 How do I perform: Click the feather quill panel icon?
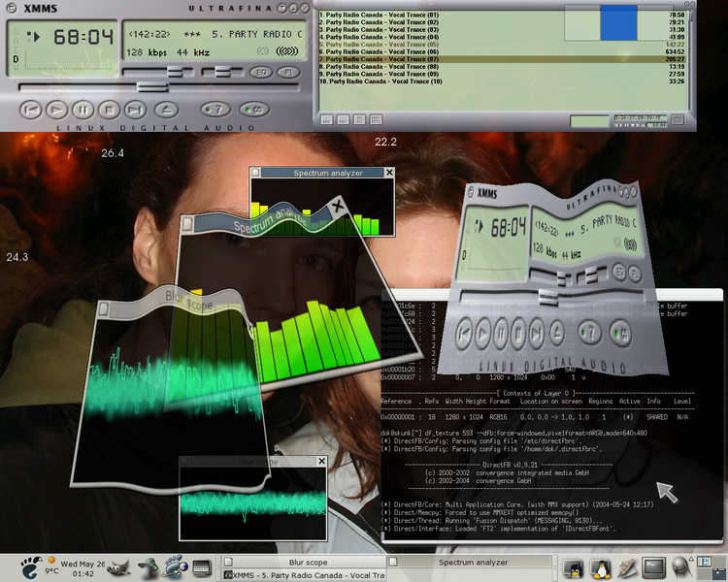(626, 568)
